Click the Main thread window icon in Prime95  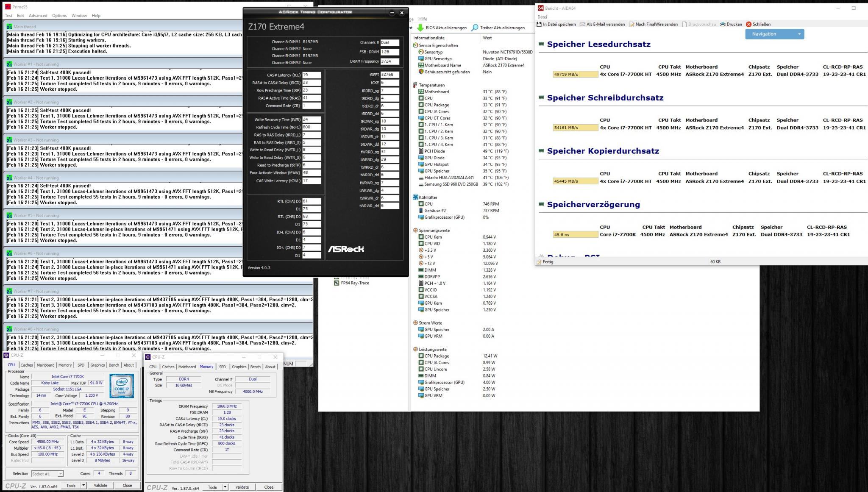point(9,27)
